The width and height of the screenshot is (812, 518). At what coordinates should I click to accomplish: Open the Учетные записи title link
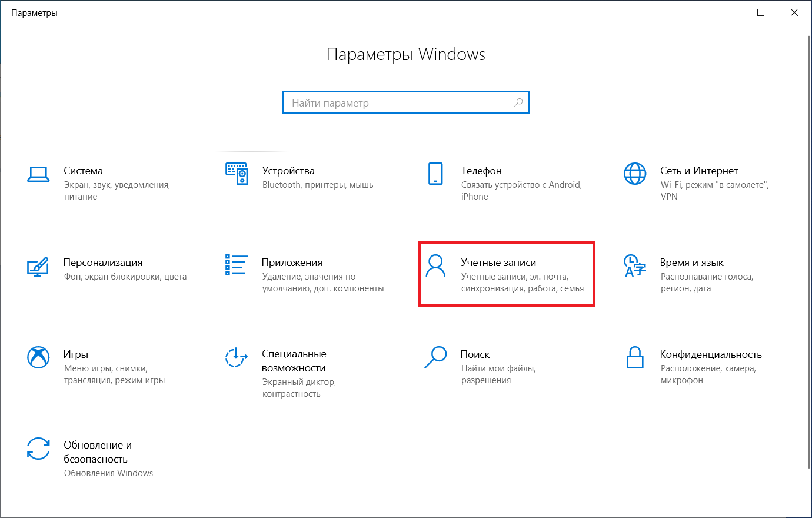coord(498,263)
